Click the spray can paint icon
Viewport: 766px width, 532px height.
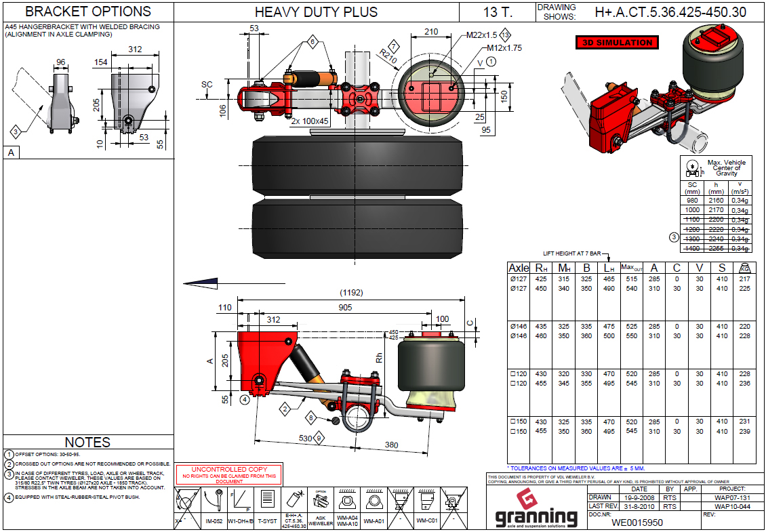click(296, 499)
